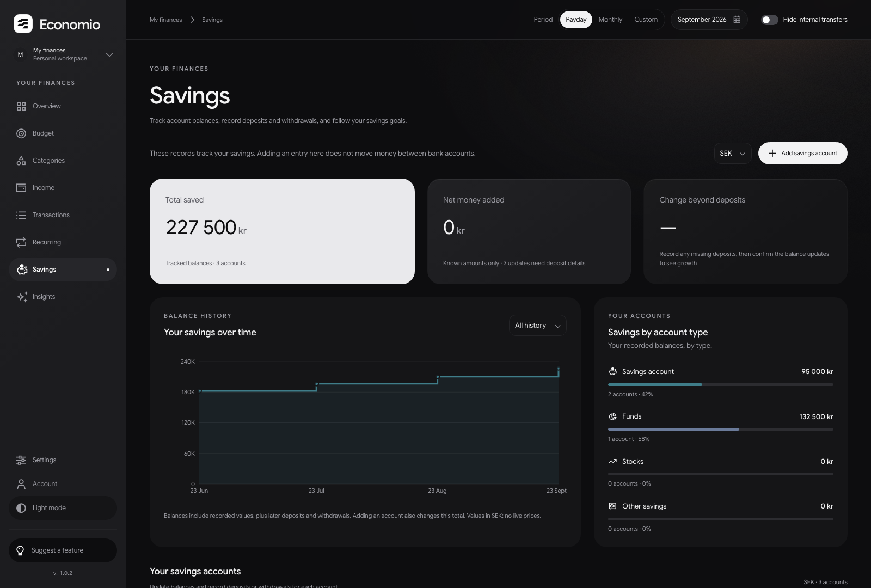Click the Recurring arrows icon
871x588 pixels.
(21, 242)
